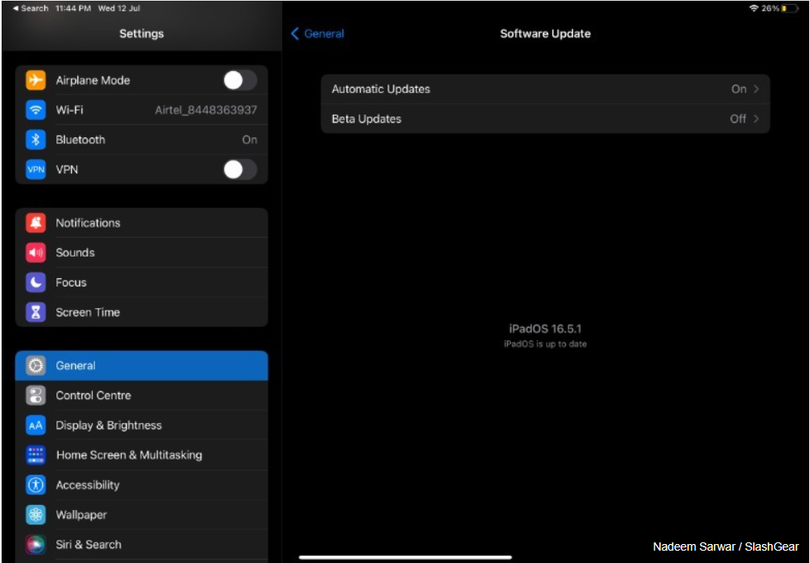Tap the battery icon in status bar
Screen dimensions: 810x563
click(790, 8)
